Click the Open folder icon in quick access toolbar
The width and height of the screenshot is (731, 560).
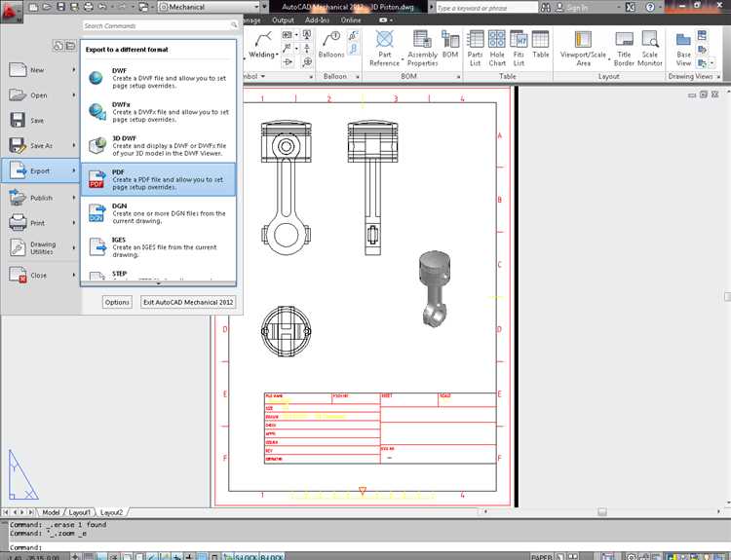tap(47, 7)
